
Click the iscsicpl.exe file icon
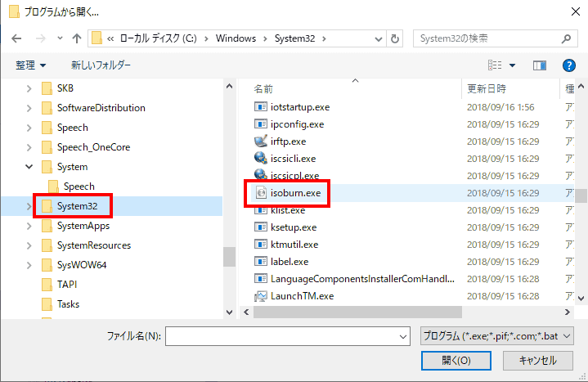[261, 174]
